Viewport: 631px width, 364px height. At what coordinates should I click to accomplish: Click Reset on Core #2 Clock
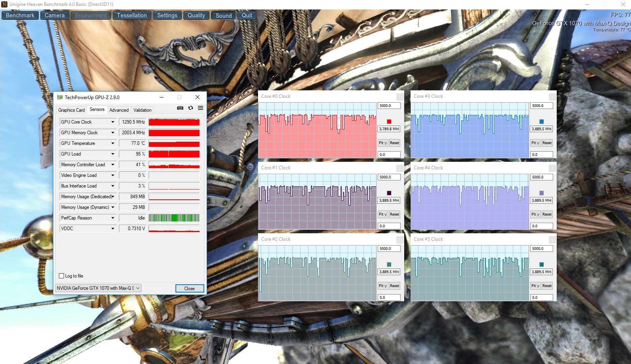[395, 286]
